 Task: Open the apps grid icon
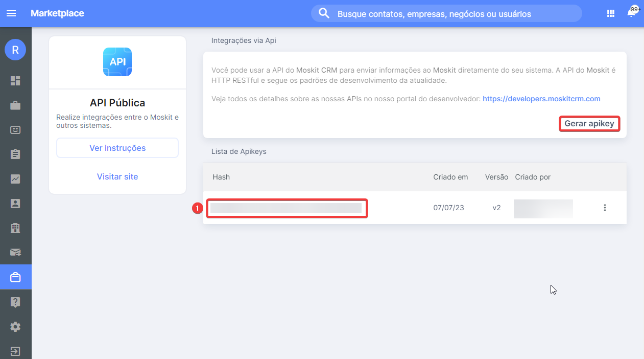(610, 14)
